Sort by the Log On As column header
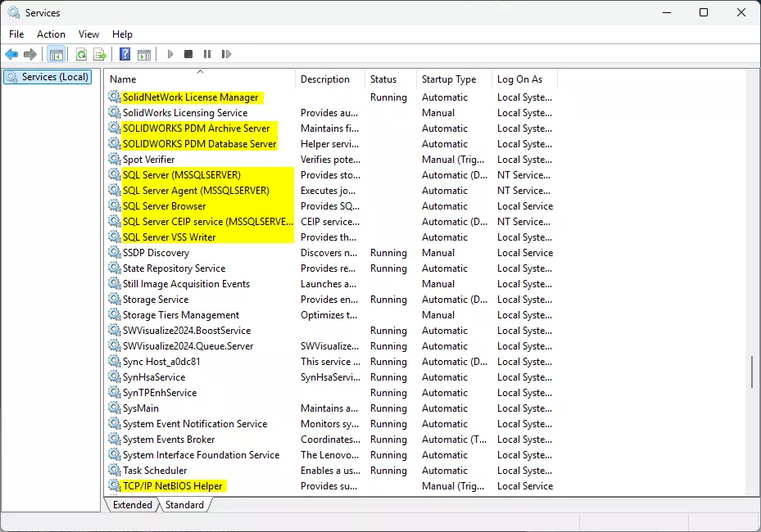The image size is (761, 532). [x=524, y=79]
